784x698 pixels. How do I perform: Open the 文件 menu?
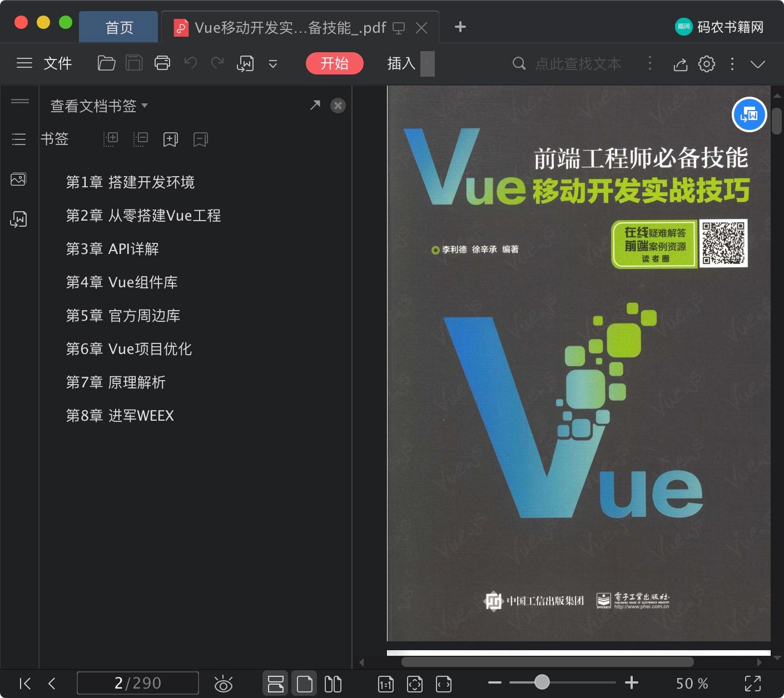(58, 63)
